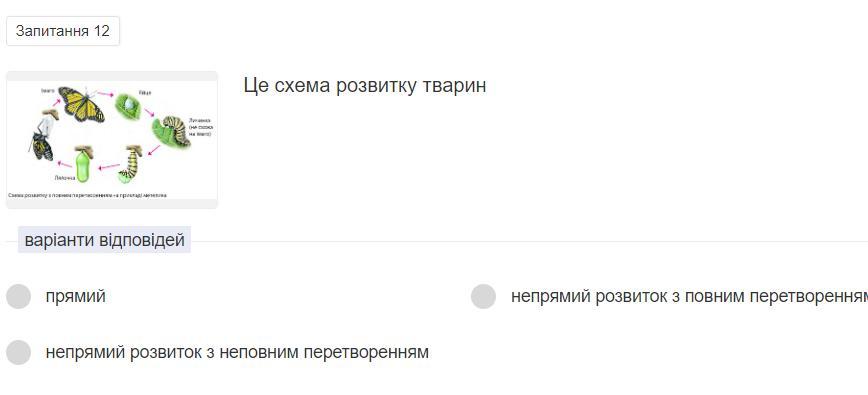Click the diagram caption below the life cycle
Screen dimensions: 868x395
(87, 195)
